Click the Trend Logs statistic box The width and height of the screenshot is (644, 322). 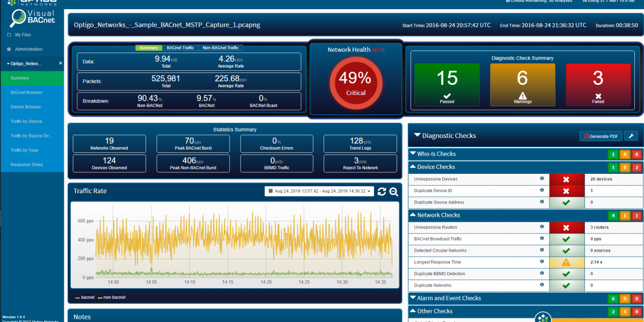(360, 144)
